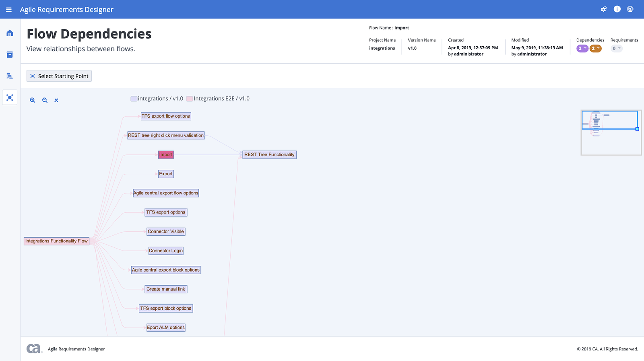Reset graph view with the X icon
Screen dimensions: 644x361
[x=56, y=100]
